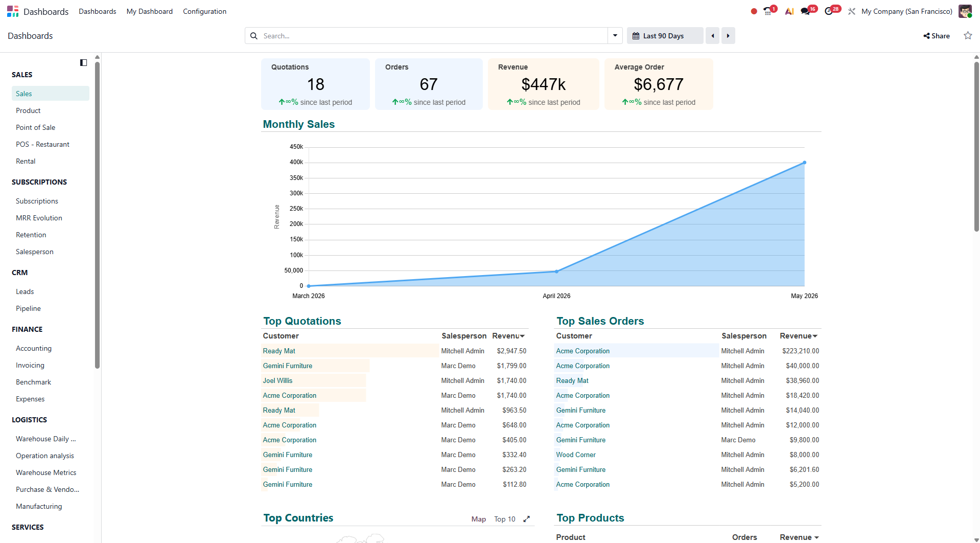Open the activities clock icon with badge 28
Viewport: 980px width, 543px height.
pyautogui.click(x=829, y=11)
